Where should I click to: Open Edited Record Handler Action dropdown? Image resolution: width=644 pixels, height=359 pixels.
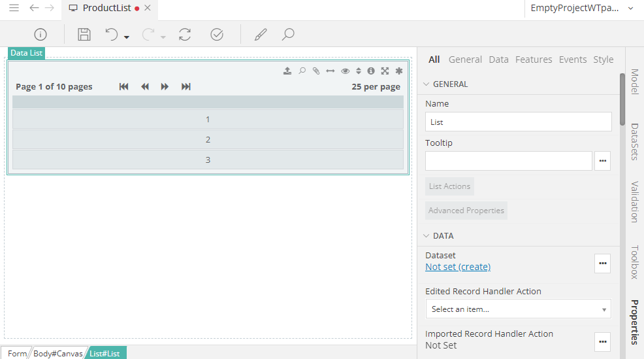click(519, 309)
